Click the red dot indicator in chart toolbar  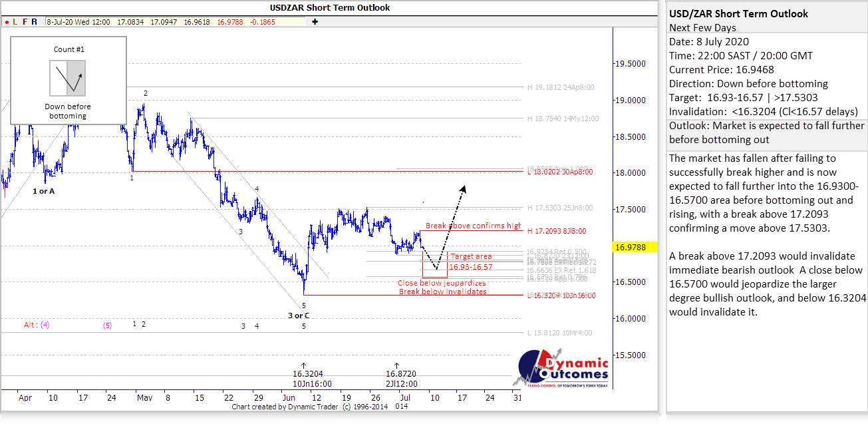7,21
